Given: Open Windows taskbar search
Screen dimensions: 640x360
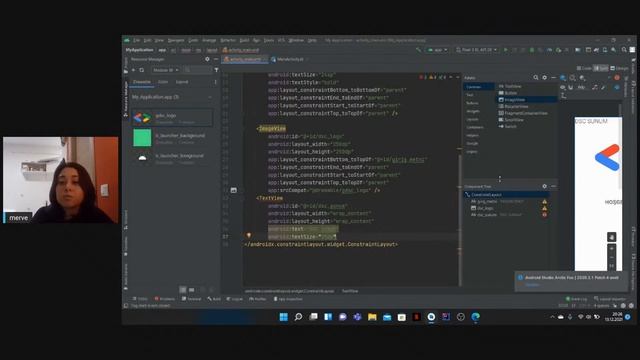Looking at the screenshot, I should (x=298, y=317).
